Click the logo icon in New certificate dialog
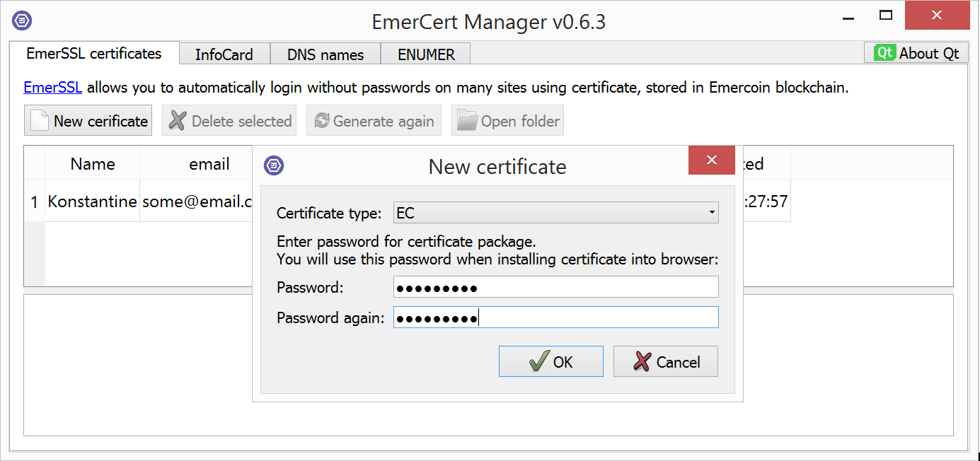The height and width of the screenshot is (461, 980). click(274, 166)
